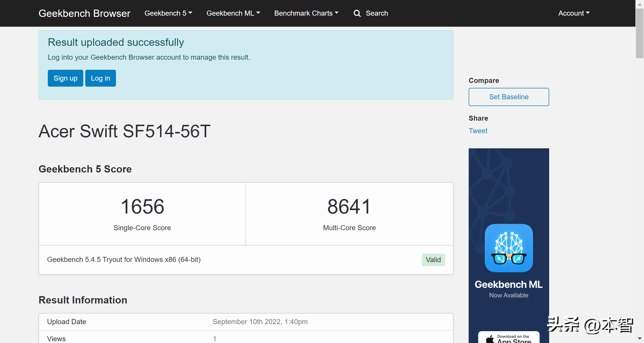Click the Set Baseline button
The width and height of the screenshot is (644, 343).
[509, 97]
